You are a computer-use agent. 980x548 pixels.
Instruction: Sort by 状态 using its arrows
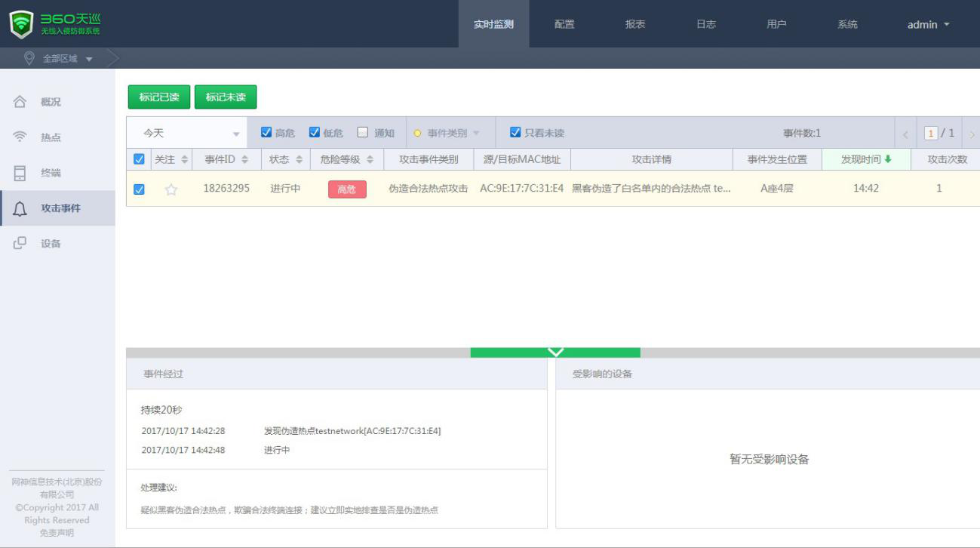pyautogui.click(x=299, y=160)
